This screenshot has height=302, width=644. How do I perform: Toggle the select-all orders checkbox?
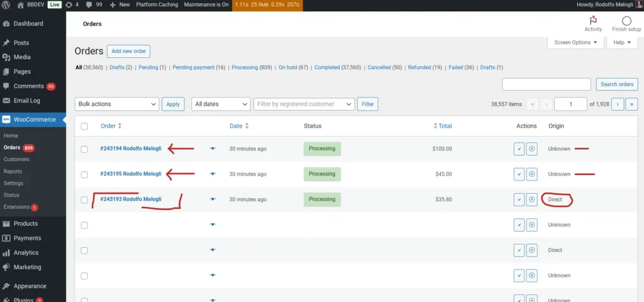(x=84, y=126)
